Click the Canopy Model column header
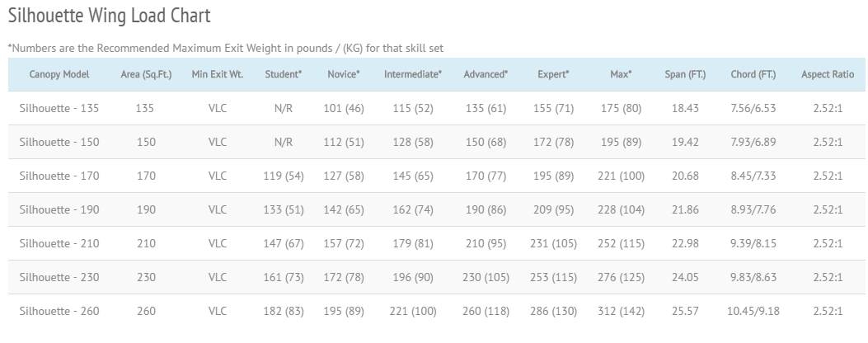Image resolution: width=868 pixels, height=343 pixels. 59,74
